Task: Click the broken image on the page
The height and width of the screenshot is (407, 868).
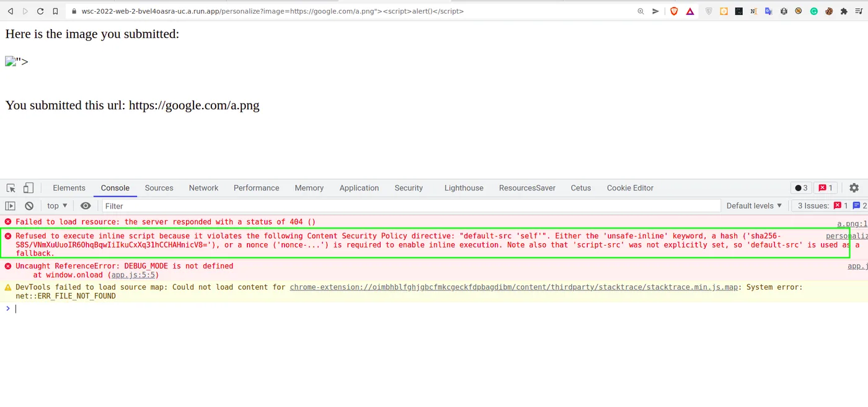Action: click(x=11, y=61)
